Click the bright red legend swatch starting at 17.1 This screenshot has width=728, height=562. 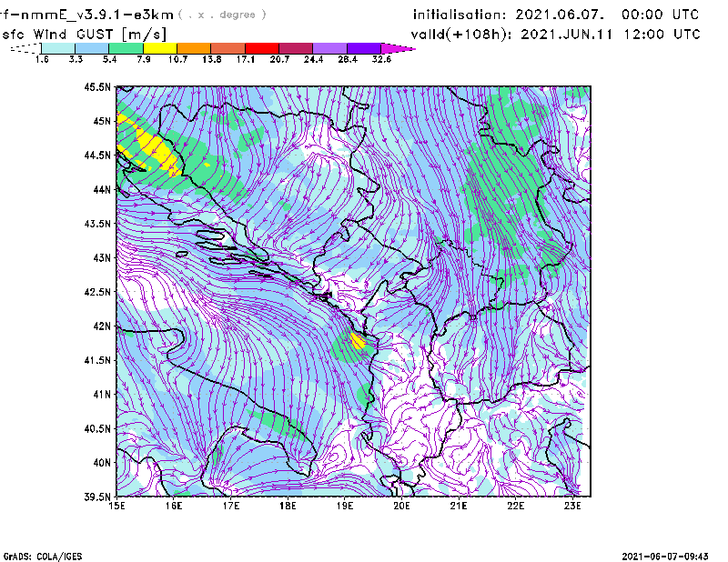tap(261, 48)
